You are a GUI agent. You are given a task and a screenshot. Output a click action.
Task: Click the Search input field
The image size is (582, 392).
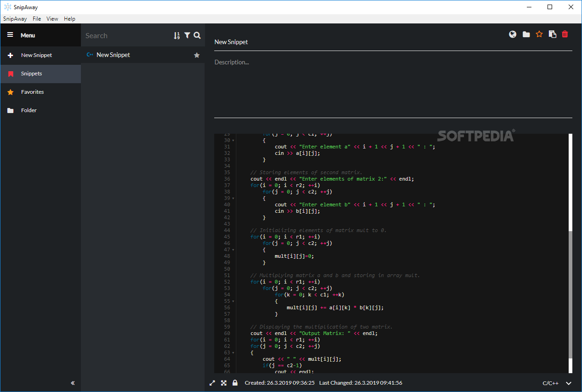tap(127, 35)
